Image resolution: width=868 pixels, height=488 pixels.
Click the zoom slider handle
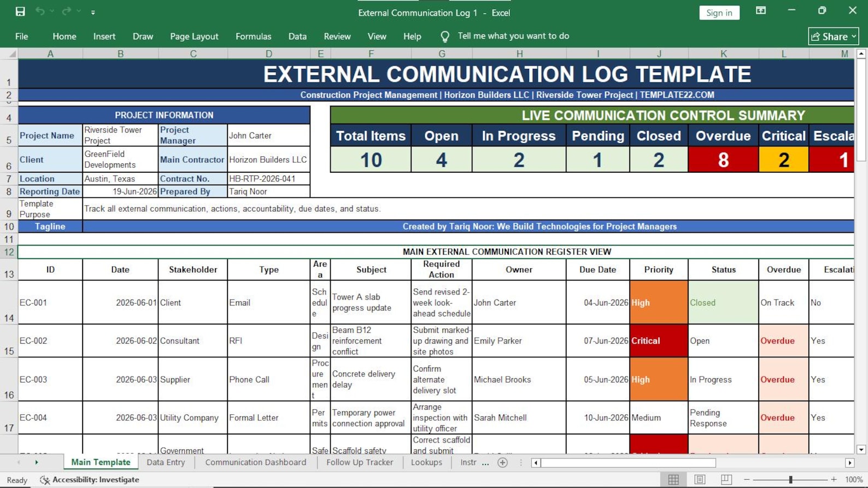(790, 479)
